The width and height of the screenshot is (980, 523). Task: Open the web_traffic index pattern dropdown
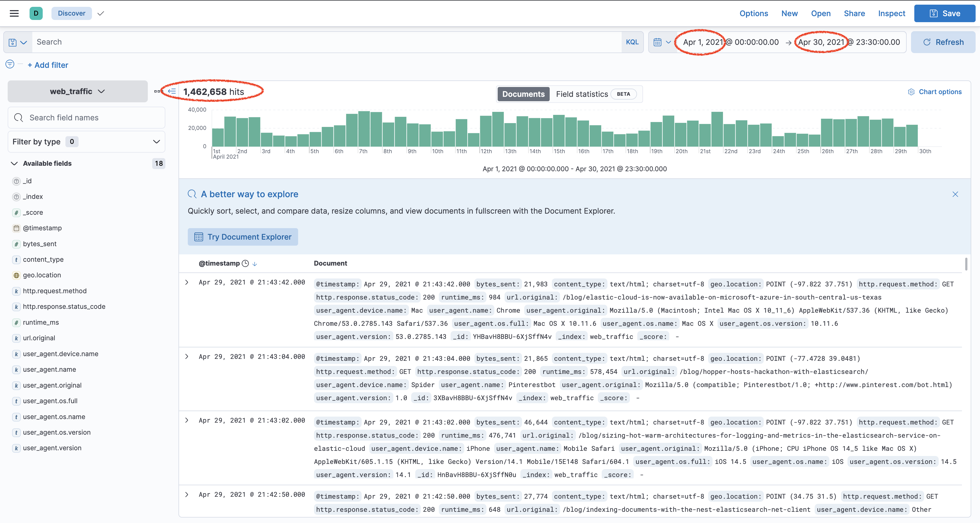click(77, 91)
